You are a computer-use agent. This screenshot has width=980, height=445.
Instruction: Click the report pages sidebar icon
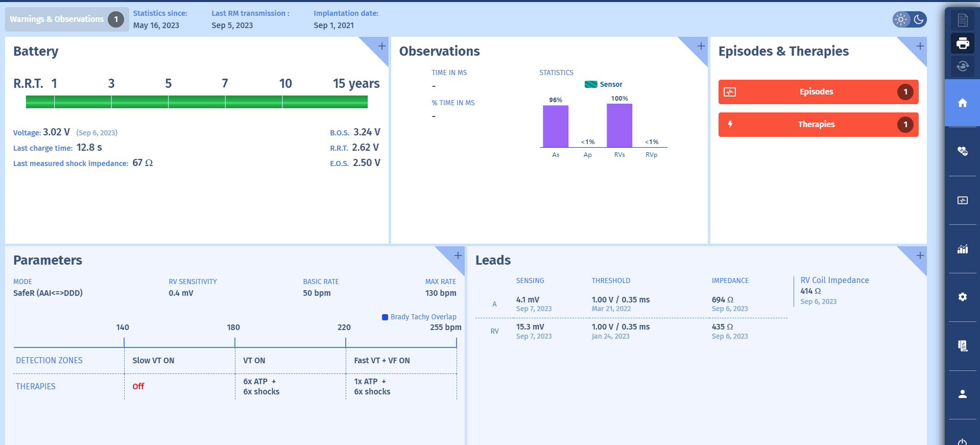[x=963, y=346]
